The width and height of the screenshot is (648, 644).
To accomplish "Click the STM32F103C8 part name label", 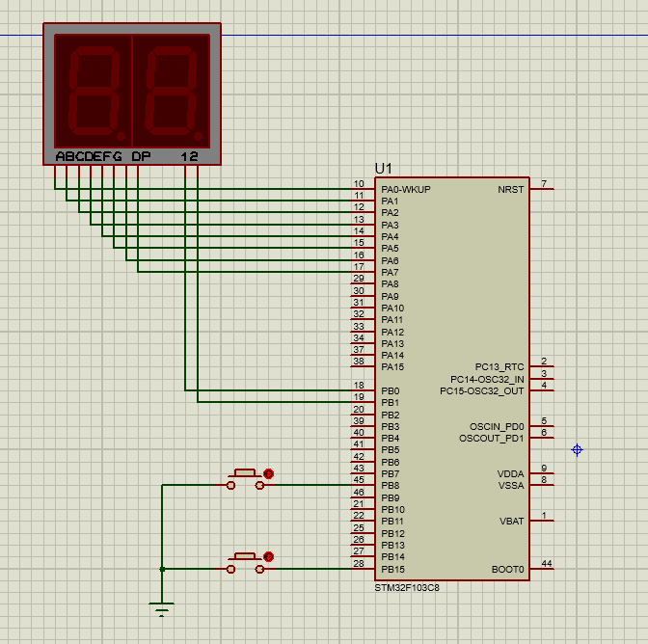I will 407,588.
